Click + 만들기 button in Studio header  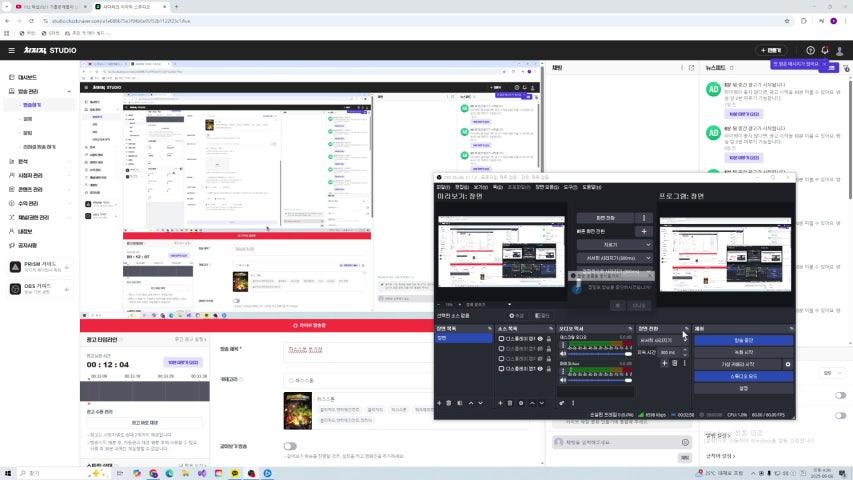(x=771, y=50)
